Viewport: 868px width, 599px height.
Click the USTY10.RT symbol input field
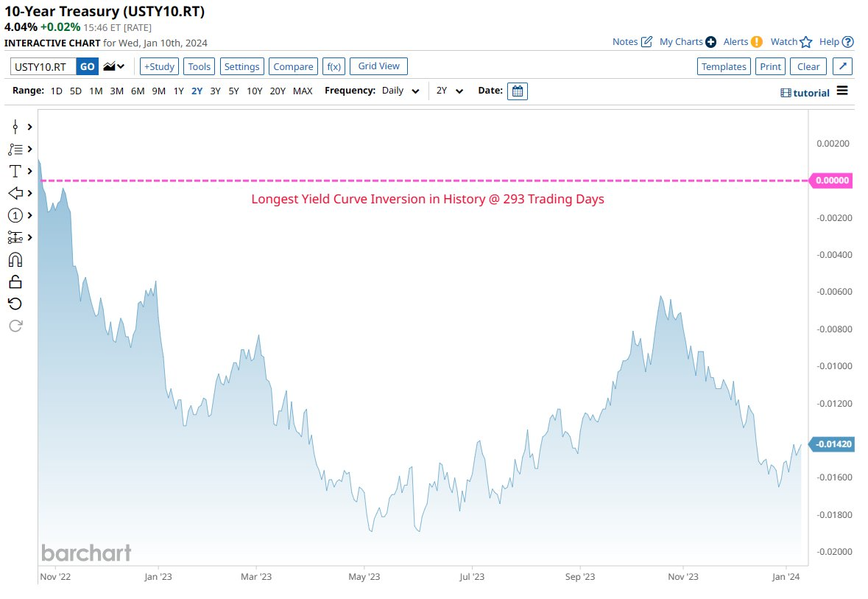click(x=43, y=66)
